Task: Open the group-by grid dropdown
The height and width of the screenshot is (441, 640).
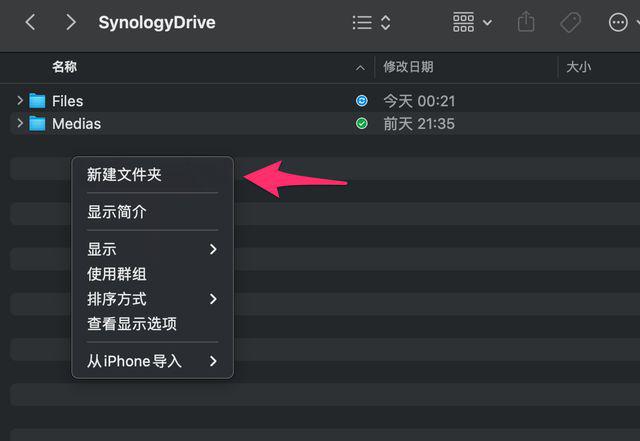Action: point(472,22)
